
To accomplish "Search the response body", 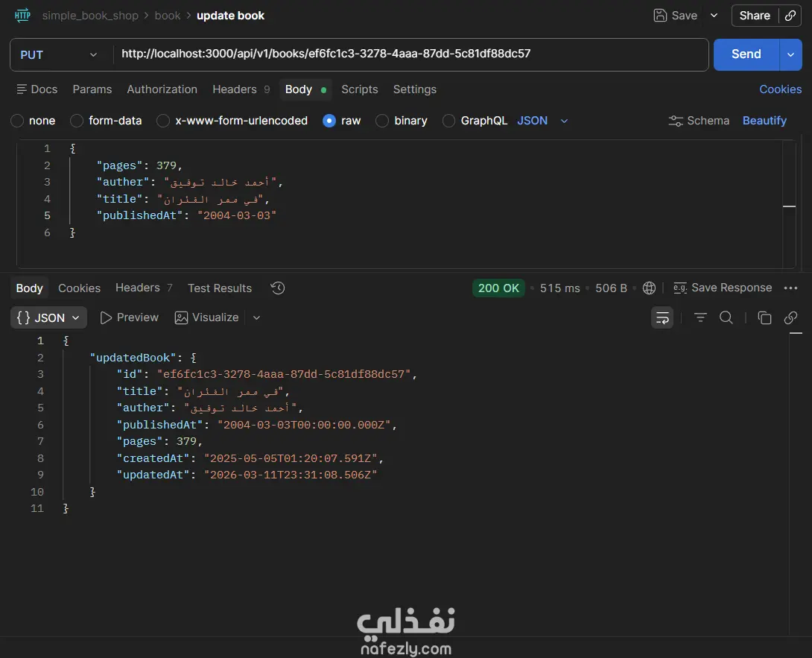I will pyautogui.click(x=726, y=318).
